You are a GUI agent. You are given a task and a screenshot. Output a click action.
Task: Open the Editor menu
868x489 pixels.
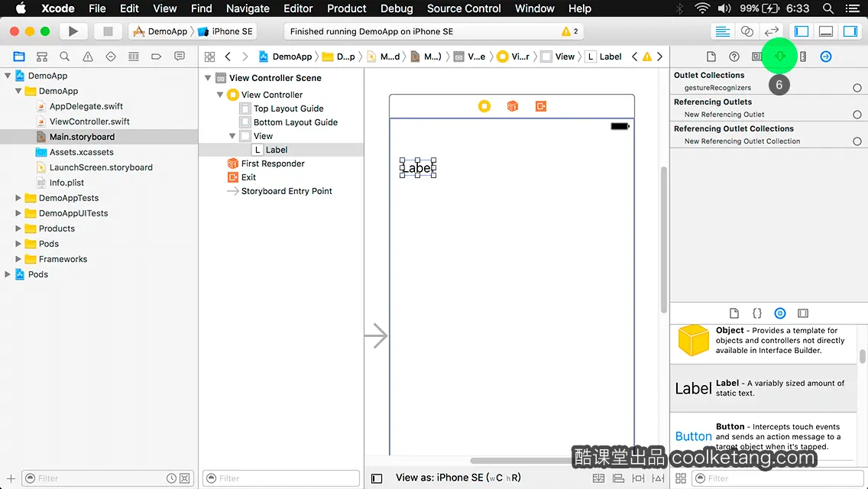click(298, 8)
